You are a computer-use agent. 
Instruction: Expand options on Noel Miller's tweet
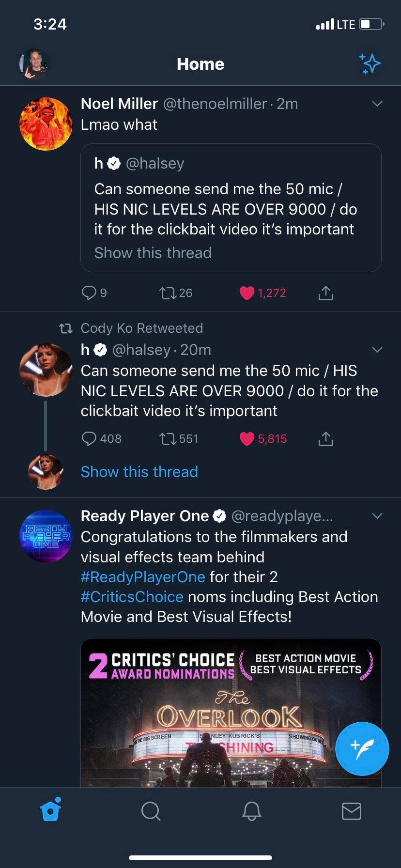377,103
